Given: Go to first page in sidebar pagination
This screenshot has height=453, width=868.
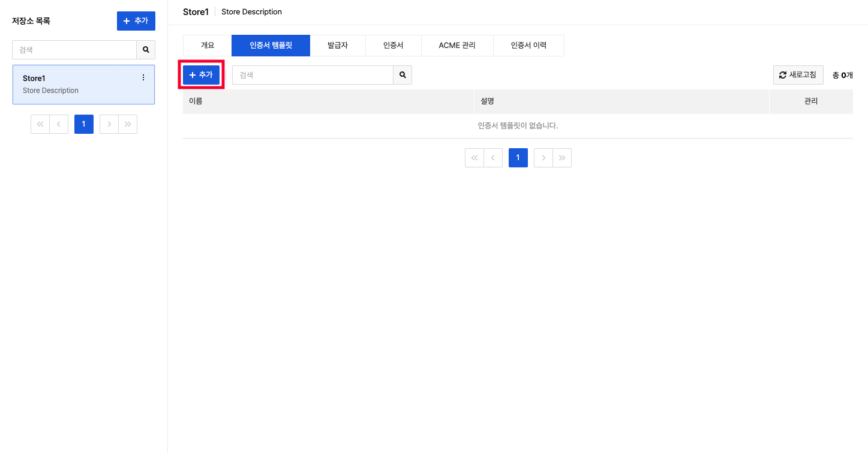Looking at the screenshot, I should pyautogui.click(x=40, y=124).
